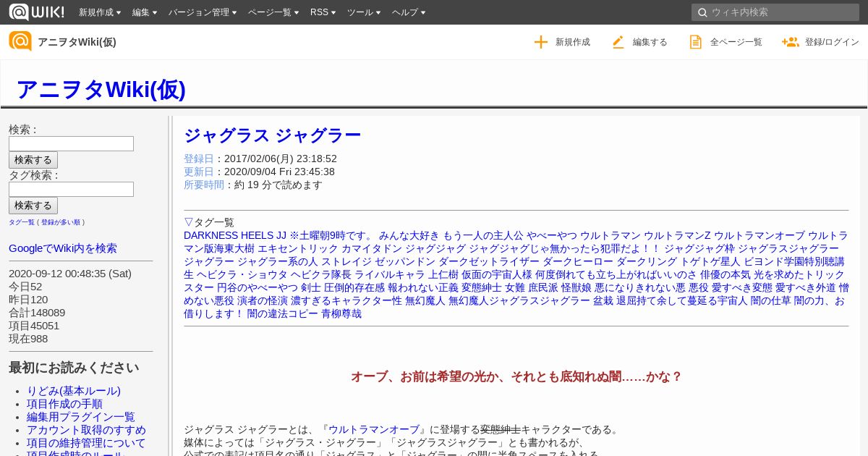Viewport: 868px width, 456px height.
Task: Click the ▽タグ一覧 heading text
Action: (209, 222)
